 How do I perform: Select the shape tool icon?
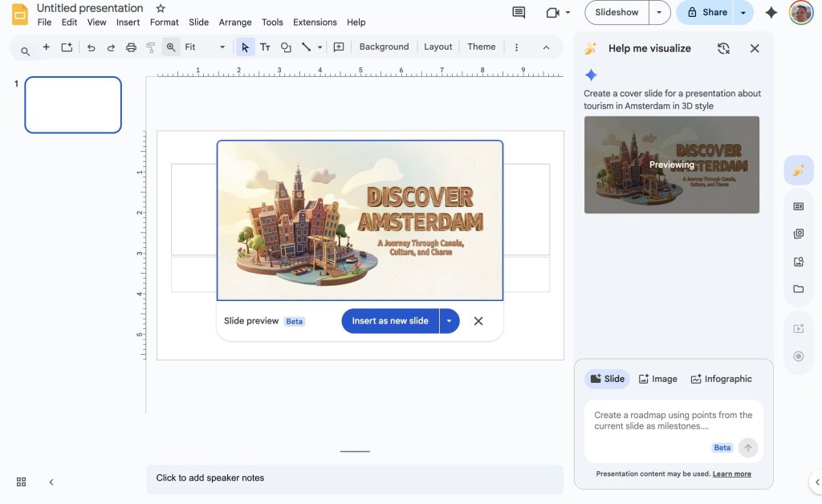(x=286, y=47)
